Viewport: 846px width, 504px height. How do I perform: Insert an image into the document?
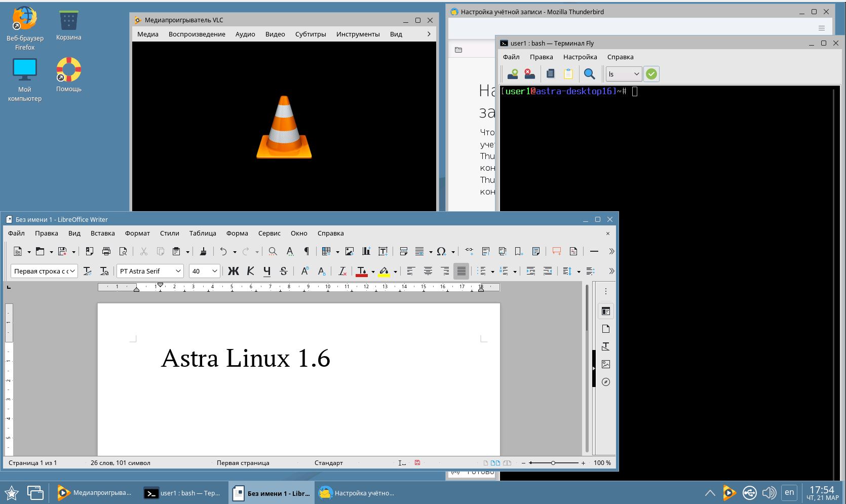pos(350,251)
